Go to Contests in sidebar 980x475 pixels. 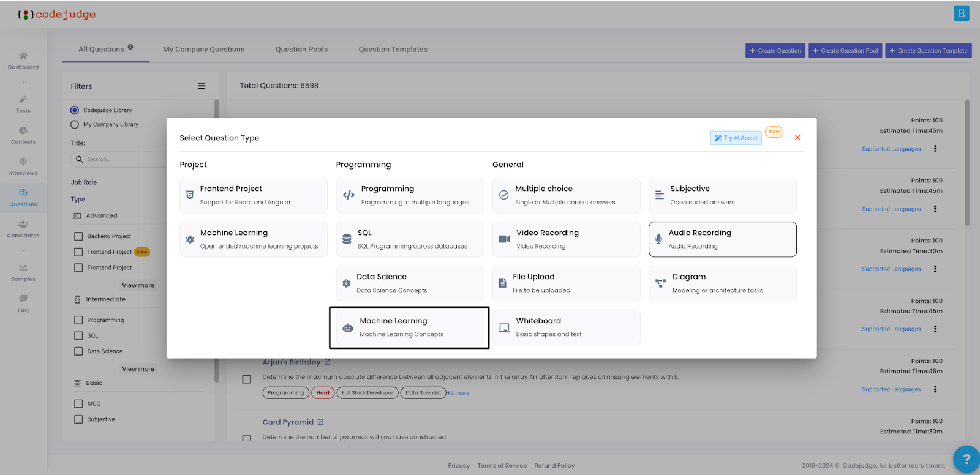click(x=23, y=131)
